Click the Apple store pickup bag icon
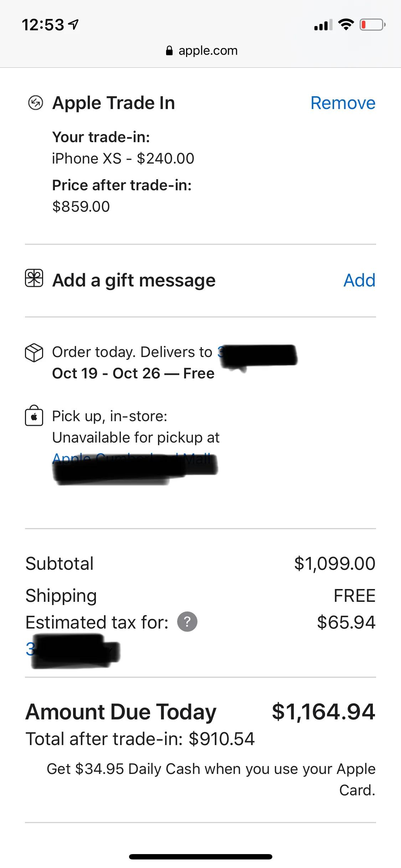The width and height of the screenshot is (401, 868). (x=34, y=416)
